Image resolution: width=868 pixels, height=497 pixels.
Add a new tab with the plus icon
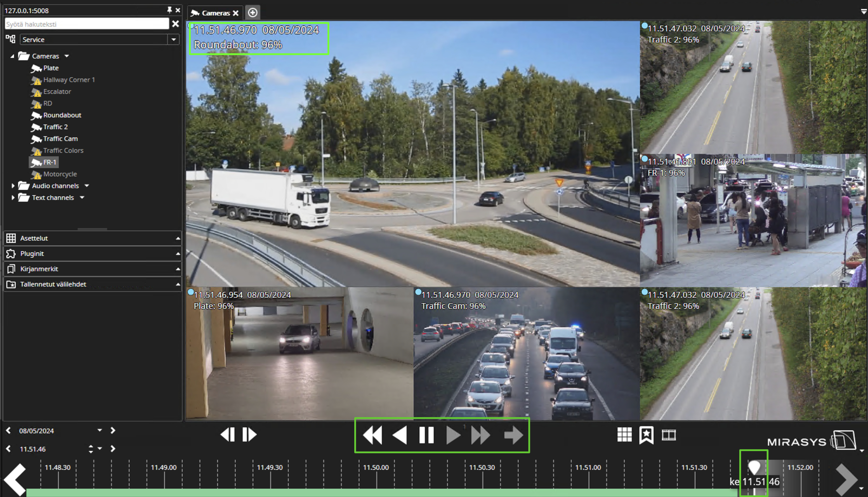tap(253, 13)
